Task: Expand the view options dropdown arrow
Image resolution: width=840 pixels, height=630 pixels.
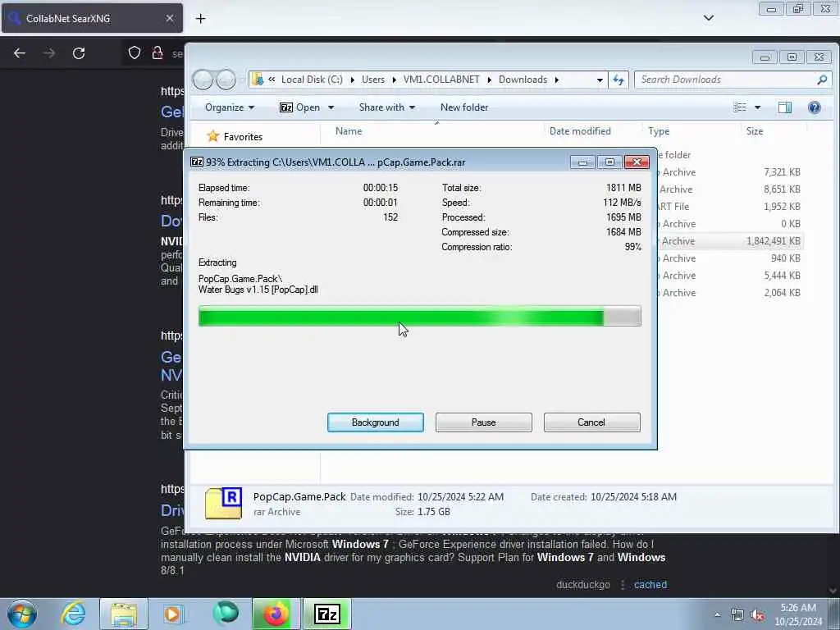Action: pos(757,107)
